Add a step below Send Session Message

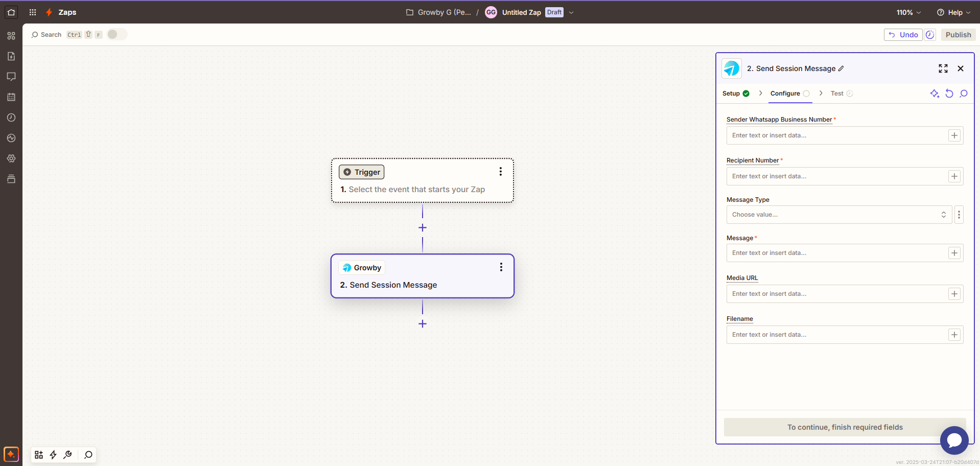(x=423, y=324)
